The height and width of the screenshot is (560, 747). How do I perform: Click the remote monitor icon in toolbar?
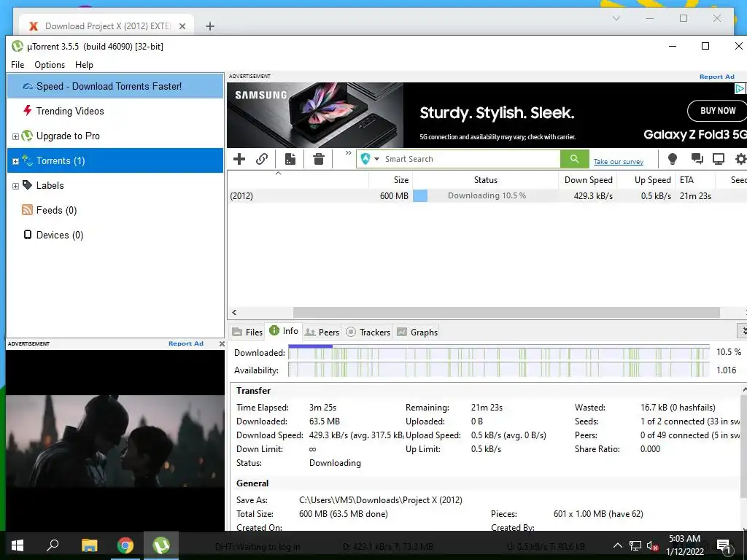tap(719, 159)
